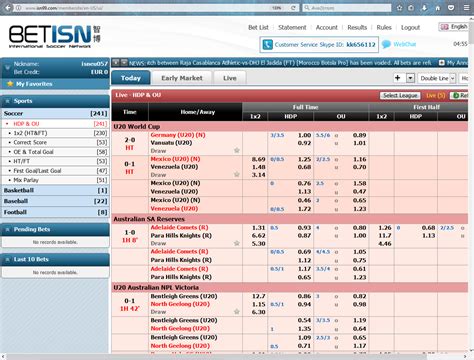
Task: Click the green Refresh icon in Live header
Action: coord(456,96)
